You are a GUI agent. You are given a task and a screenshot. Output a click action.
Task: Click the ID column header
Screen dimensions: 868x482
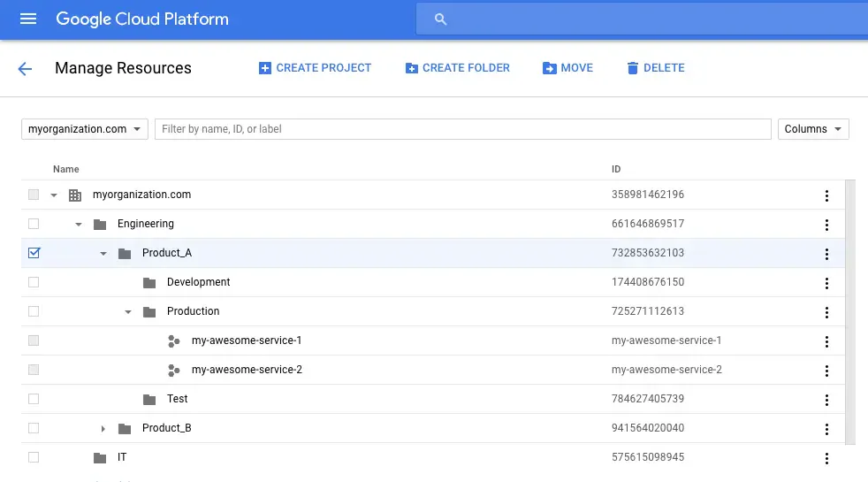pyautogui.click(x=616, y=169)
